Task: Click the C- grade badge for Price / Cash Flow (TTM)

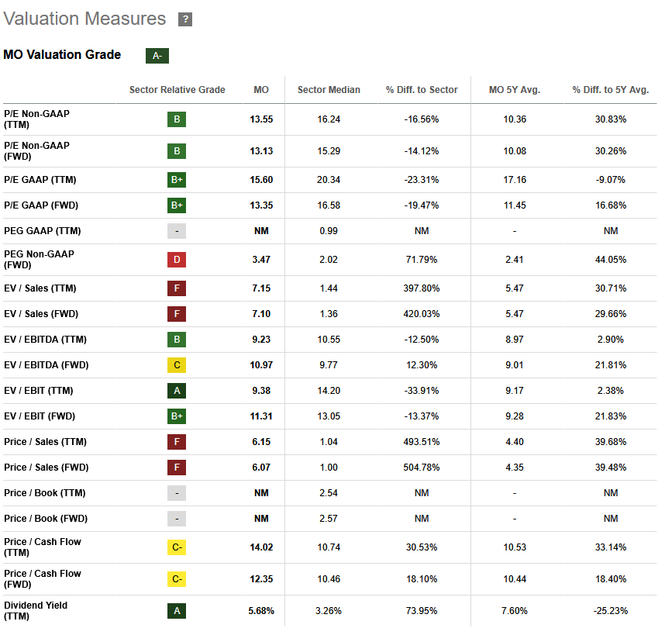Action: coord(177,547)
